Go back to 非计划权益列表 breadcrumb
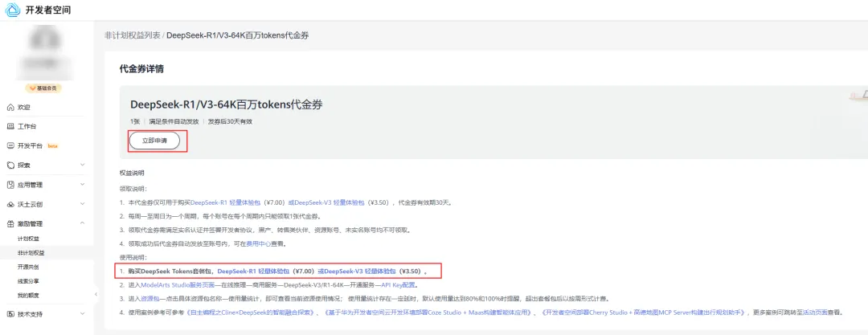Viewport: 868px width, 335px height. tap(133, 35)
